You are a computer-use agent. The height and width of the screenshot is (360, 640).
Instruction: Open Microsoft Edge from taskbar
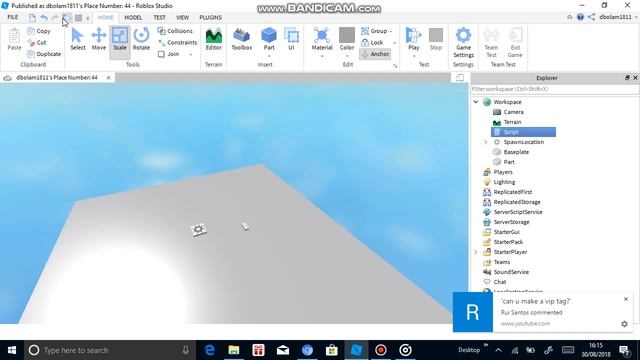pyautogui.click(x=209, y=350)
